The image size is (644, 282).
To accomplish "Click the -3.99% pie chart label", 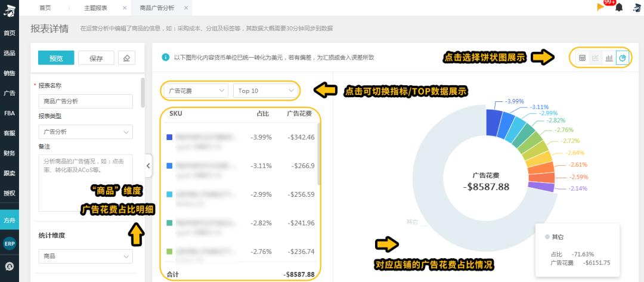I will pos(514,101).
